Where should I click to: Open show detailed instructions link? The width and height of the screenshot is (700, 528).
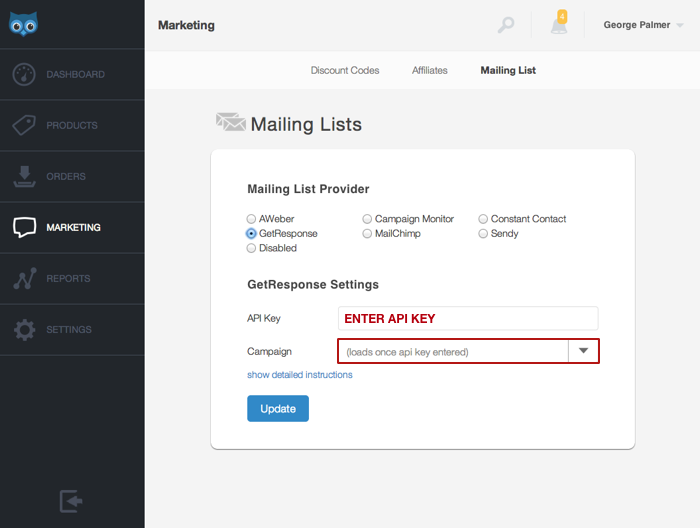click(x=300, y=375)
